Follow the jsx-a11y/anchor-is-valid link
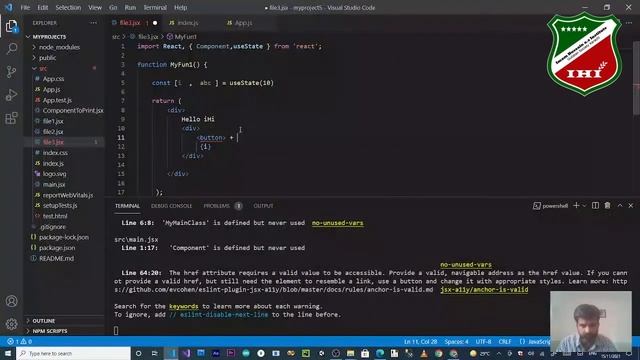Viewport: 640px width, 360px height. [484, 289]
